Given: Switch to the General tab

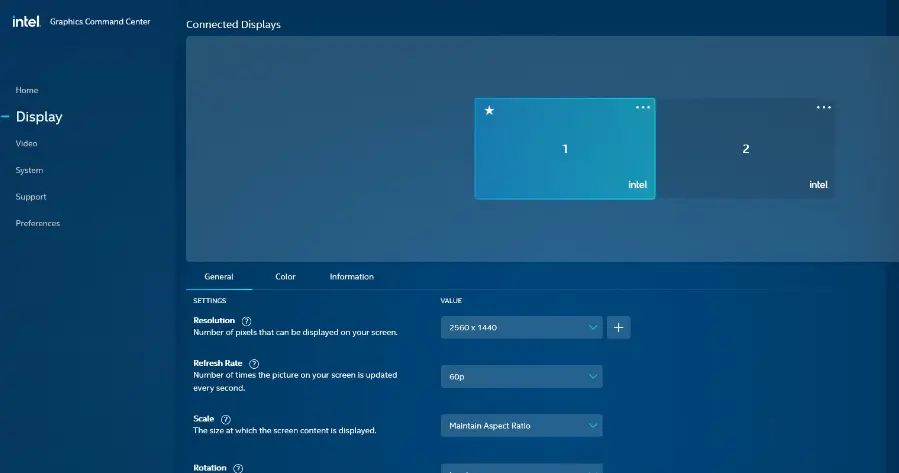Looking at the screenshot, I should pyautogui.click(x=219, y=276).
